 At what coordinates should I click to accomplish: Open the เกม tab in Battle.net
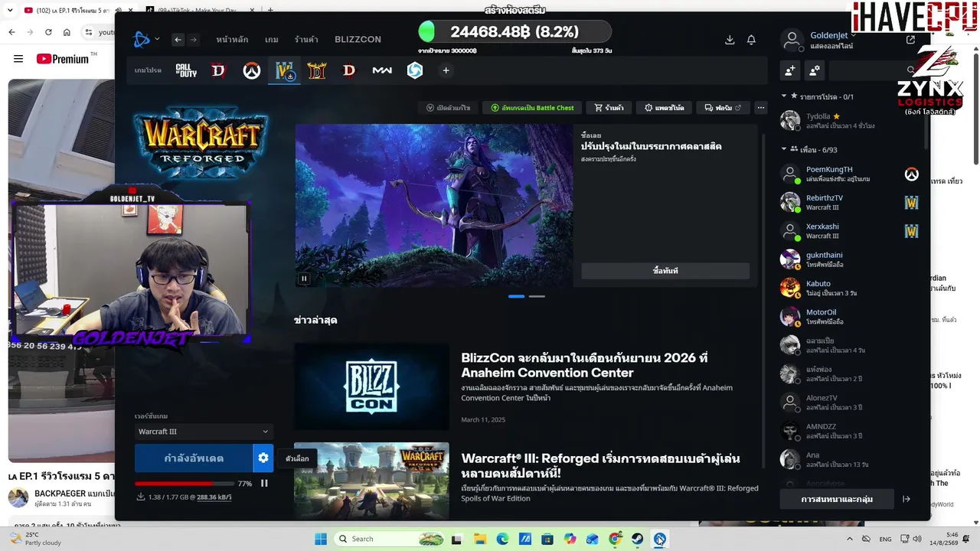tap(271, 40)
